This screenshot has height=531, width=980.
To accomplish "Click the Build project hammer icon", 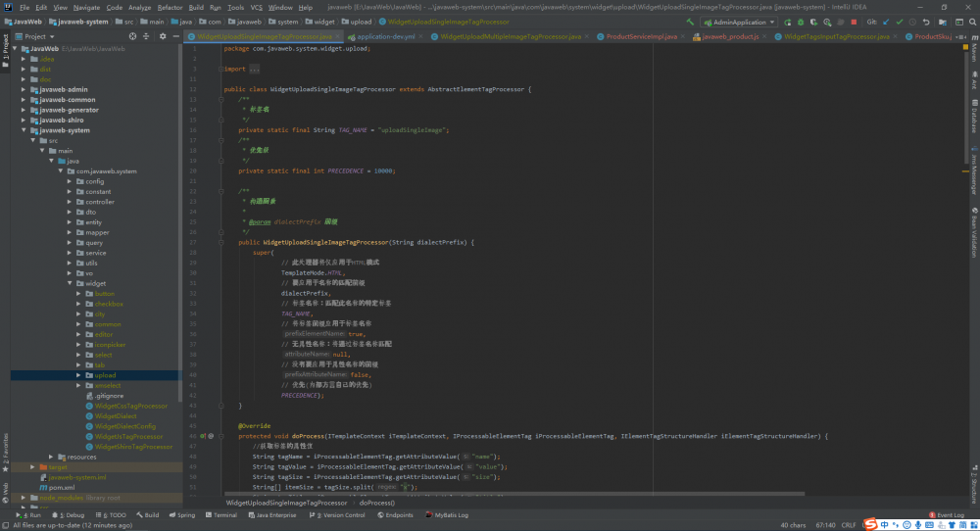I will click(x=691, y=22).
